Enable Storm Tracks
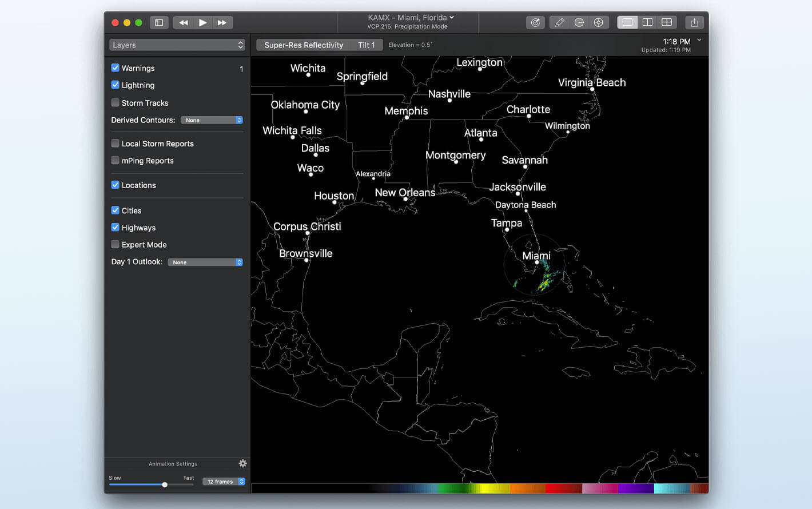The width and height of the screenshot is (812, 509). point(115,102)
